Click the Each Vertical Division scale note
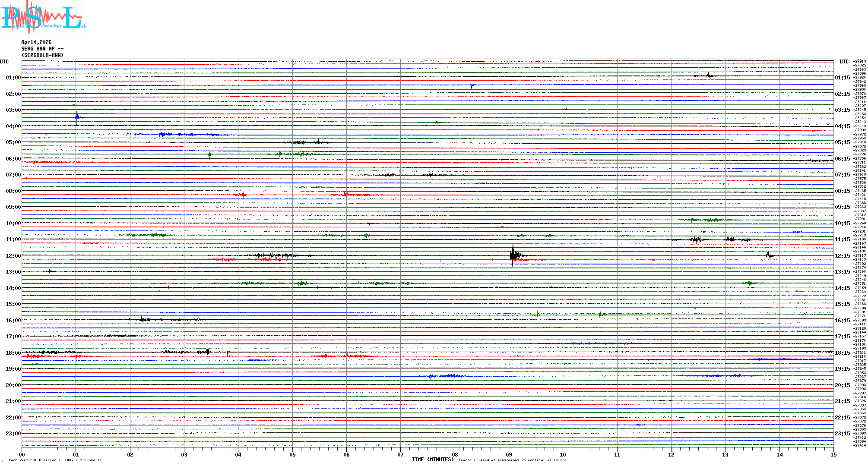 (55, 460)
